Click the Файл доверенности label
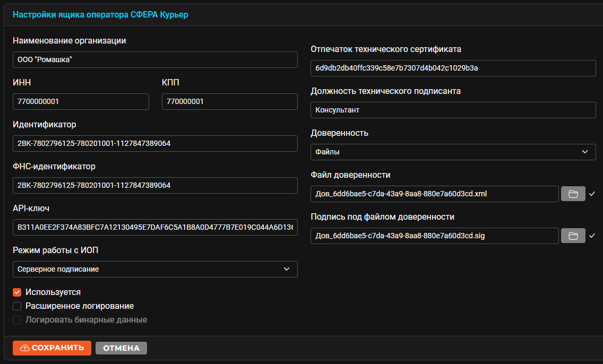This screenshot has width=603, height=364. pos(350,175)
